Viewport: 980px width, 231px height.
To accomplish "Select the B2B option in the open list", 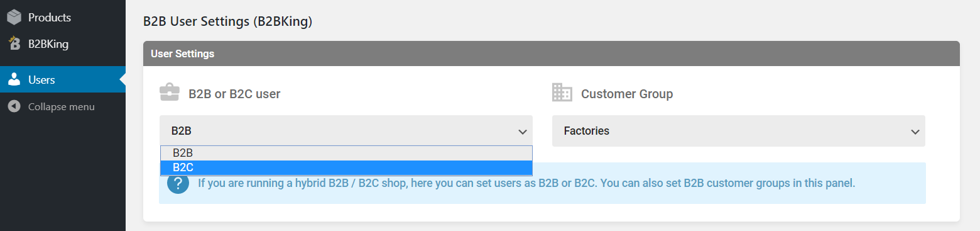I will [346, 153].
